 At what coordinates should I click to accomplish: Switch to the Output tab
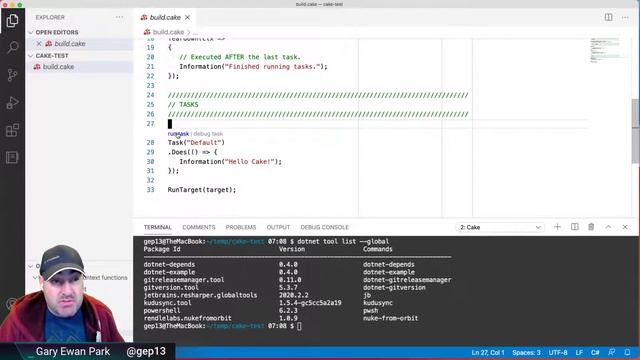tap(278, 227)
